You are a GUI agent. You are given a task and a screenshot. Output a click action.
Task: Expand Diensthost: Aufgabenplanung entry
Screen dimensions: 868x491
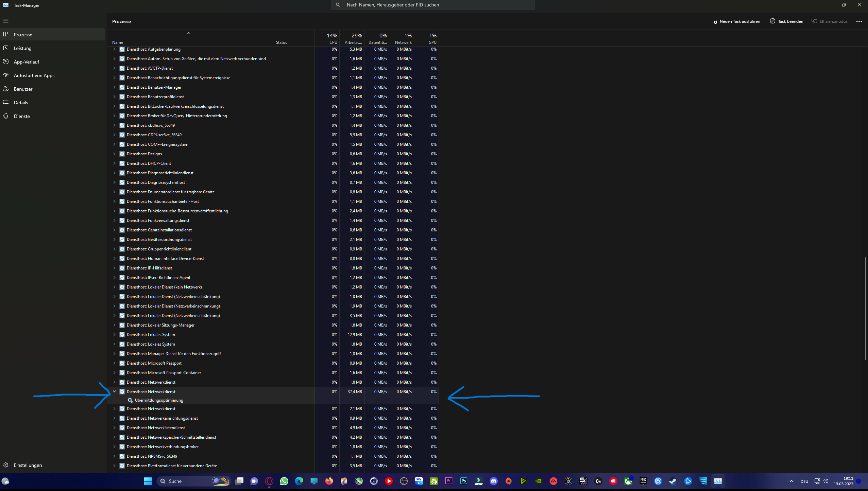pos(115,49)
